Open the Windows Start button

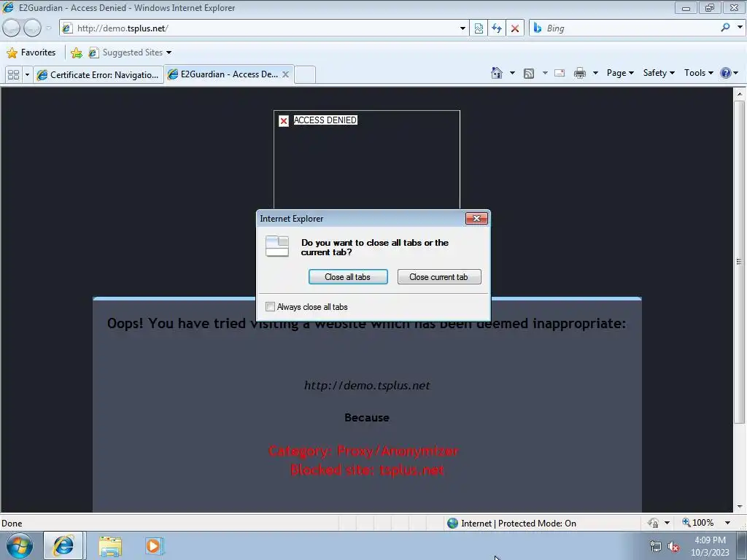[x=19, y=545]
